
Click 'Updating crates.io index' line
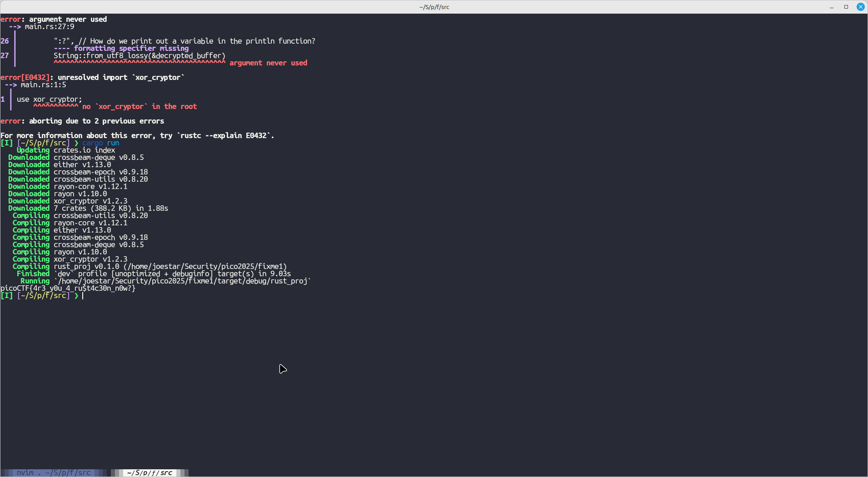pos(66,150)
